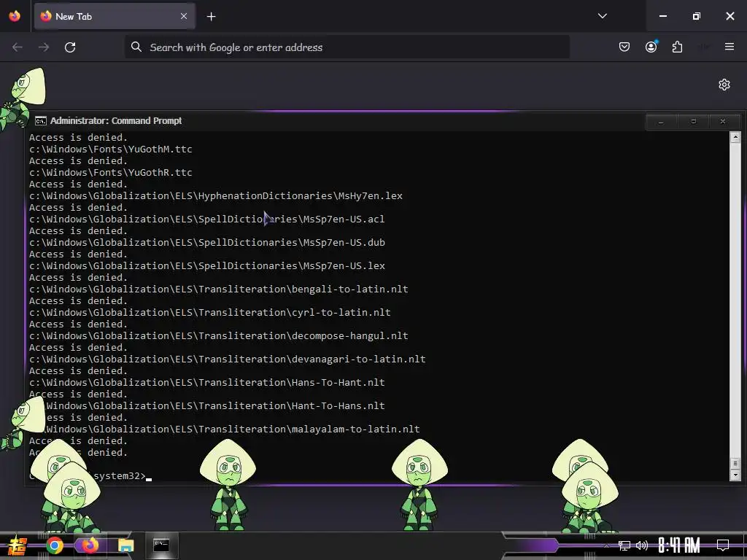This screenshot has width=747, height=560.
Task: Close the Command Prompt window
Action: [x=723, y=122]
